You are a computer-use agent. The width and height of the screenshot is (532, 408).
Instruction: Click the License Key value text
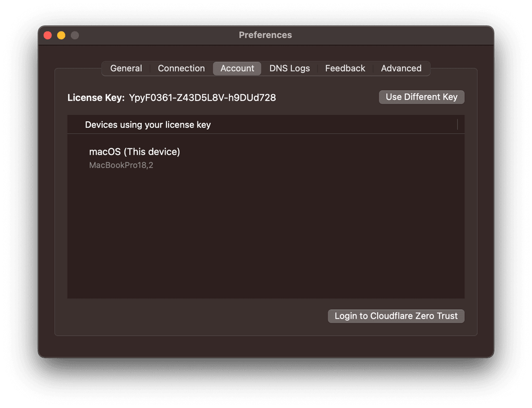203,97
